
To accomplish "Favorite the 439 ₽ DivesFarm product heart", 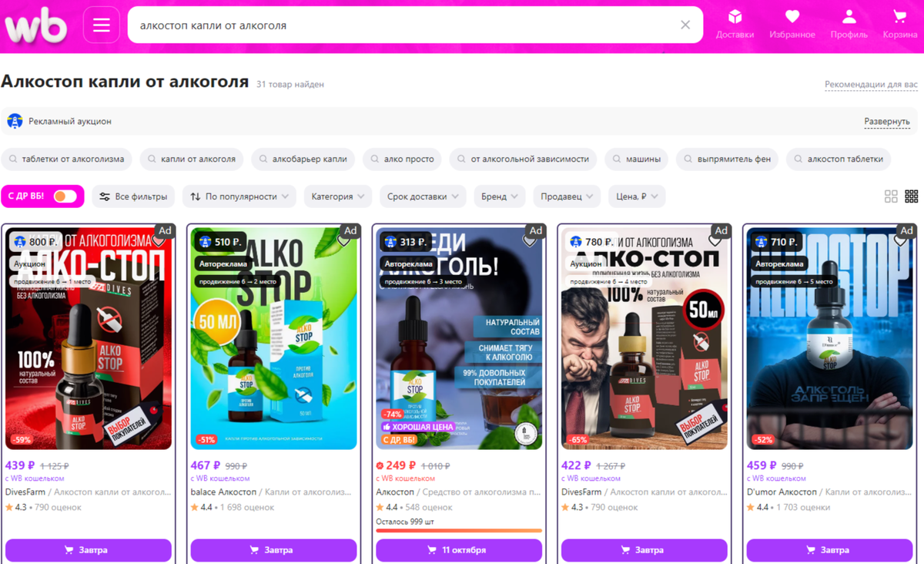I will tap(159, 242).
